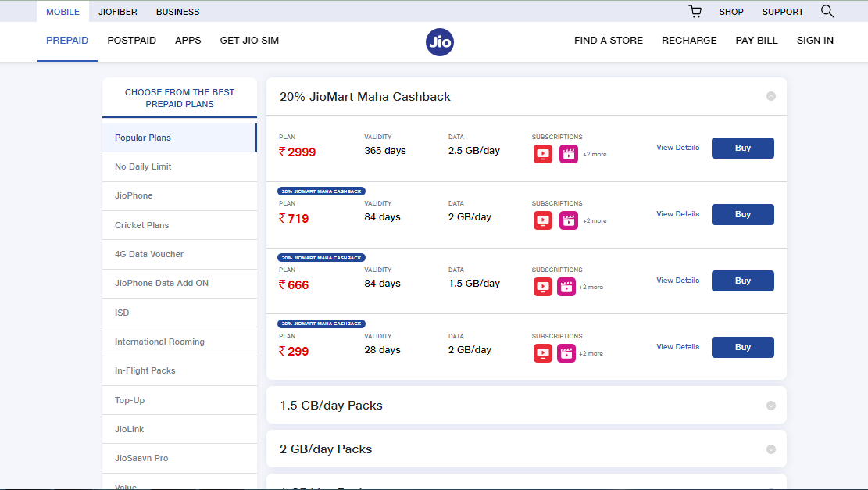
Task: Click red subscription icon in ₹666 plan
Action: coord(542,287)
